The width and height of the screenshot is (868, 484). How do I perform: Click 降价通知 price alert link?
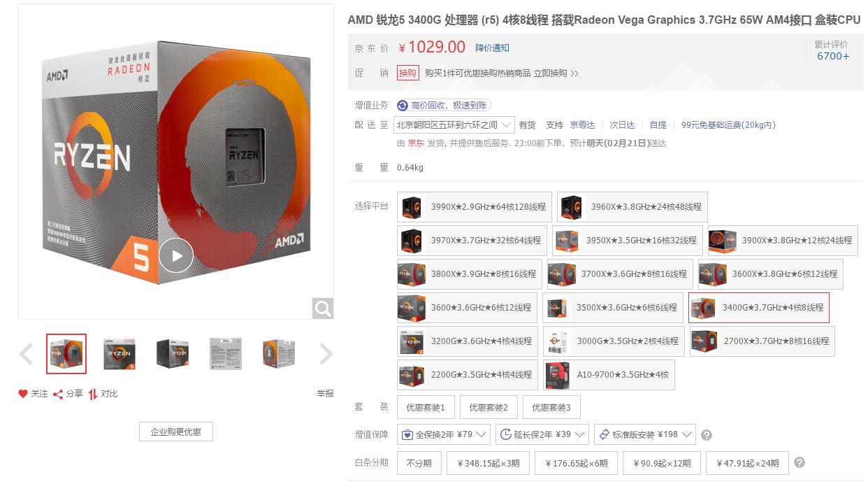point(493,48)
